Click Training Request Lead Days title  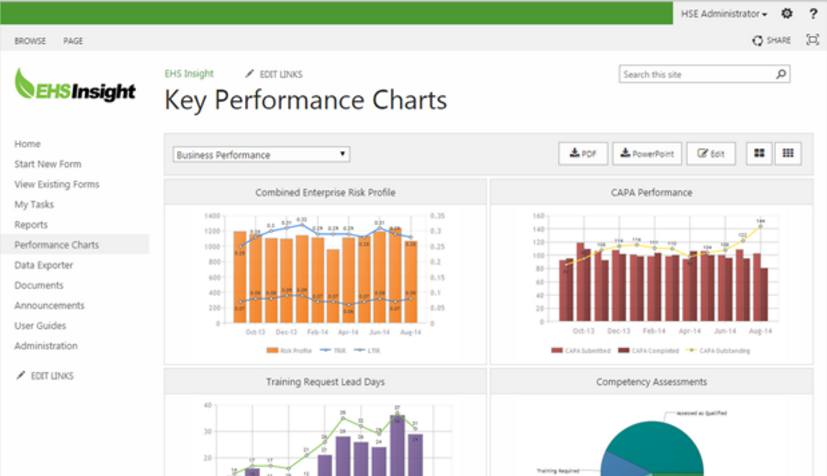pyautogui.click(x=325, y=382)
